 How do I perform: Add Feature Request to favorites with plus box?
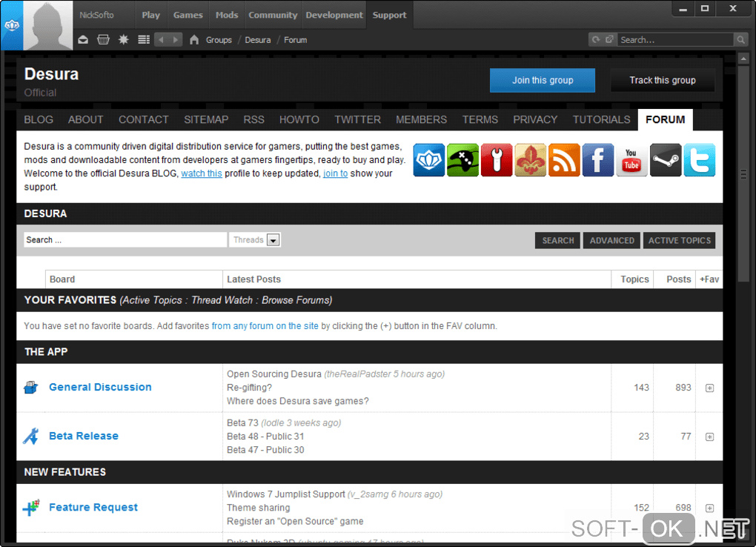[x=709, y=508]
